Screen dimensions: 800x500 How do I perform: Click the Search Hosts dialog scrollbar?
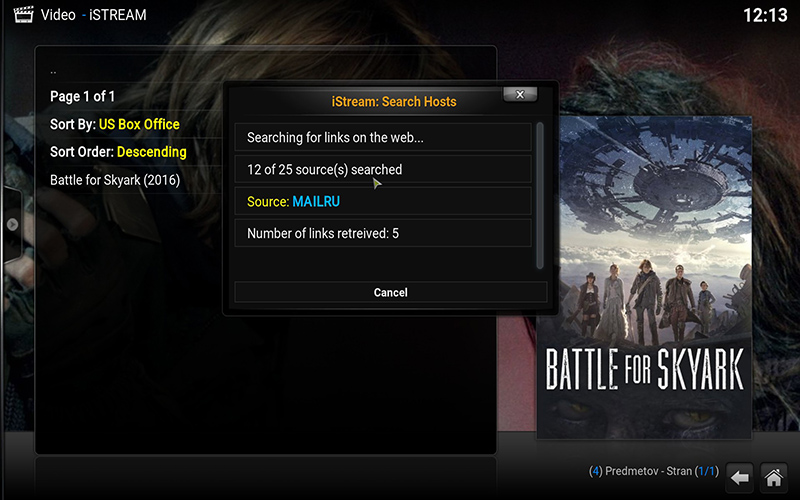pos(541,194)
